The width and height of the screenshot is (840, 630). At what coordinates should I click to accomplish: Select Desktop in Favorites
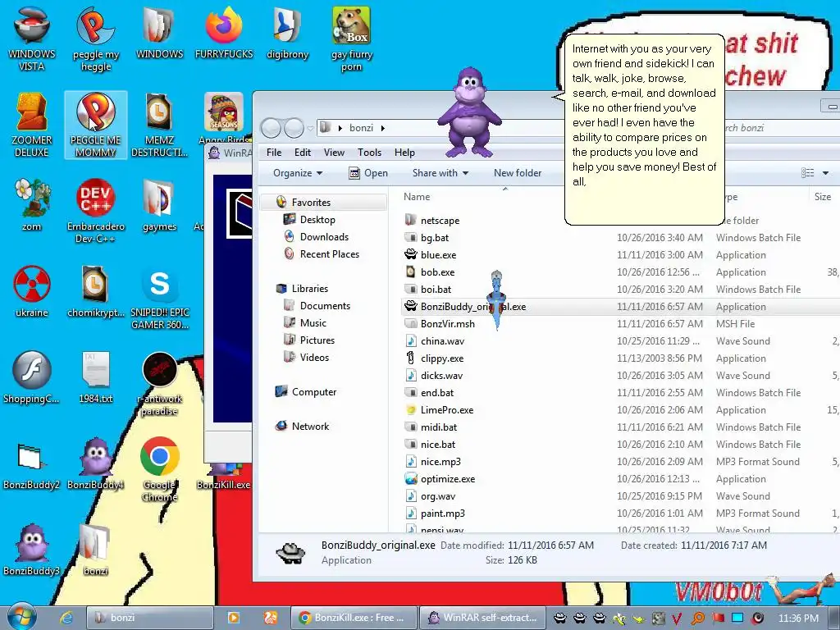(317, 220)
